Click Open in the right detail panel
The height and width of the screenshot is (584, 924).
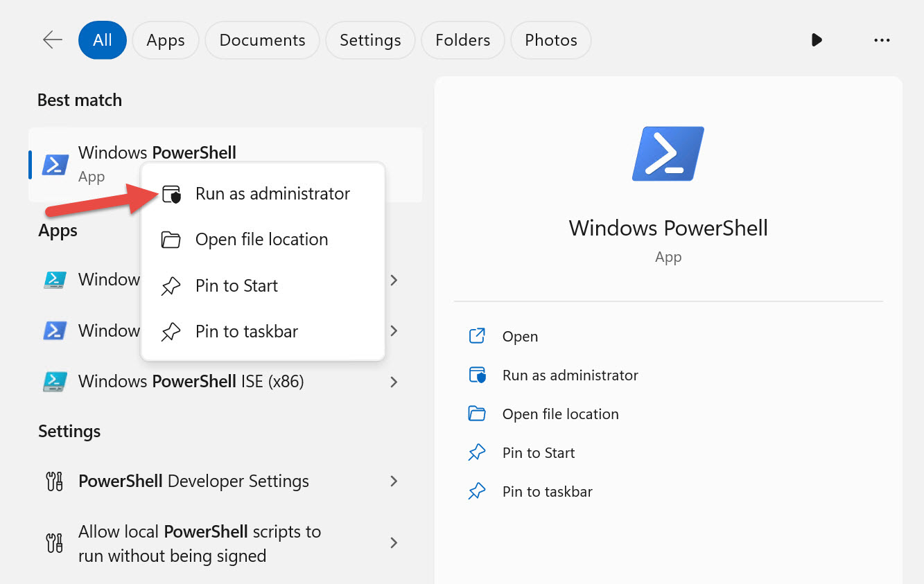point(520,335)
